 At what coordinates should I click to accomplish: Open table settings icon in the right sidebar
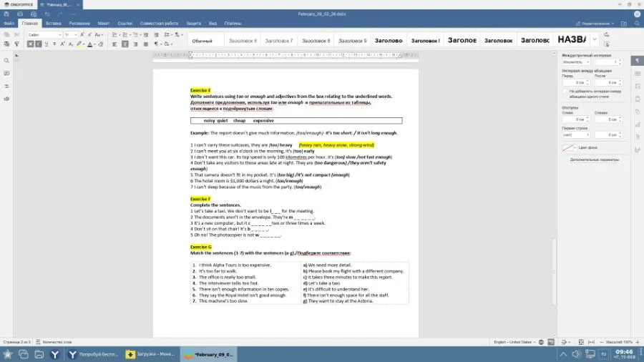(x=638, y=74)
